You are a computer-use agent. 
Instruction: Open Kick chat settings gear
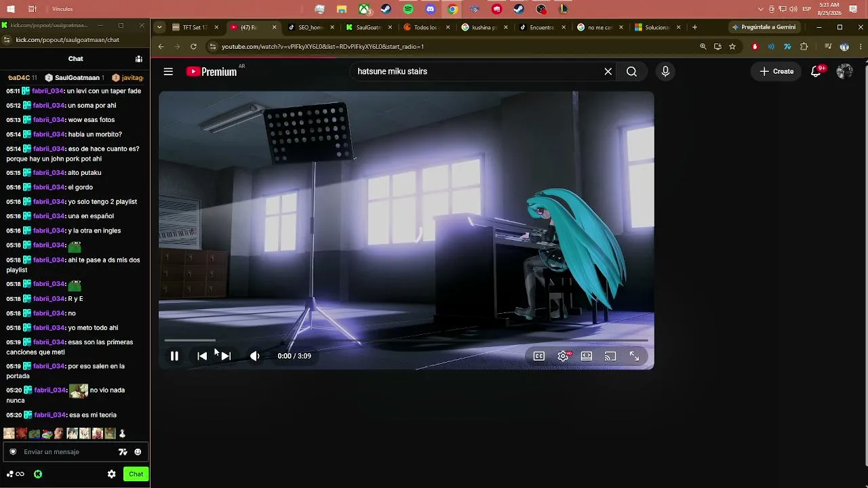pyautogui.click(x=111, y=474)
